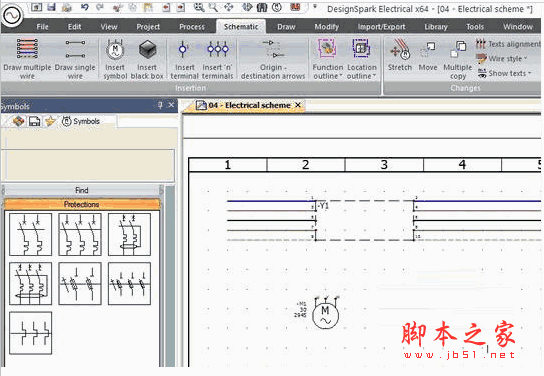Select the motor M symbol on schematic

(x=325, y=313)
